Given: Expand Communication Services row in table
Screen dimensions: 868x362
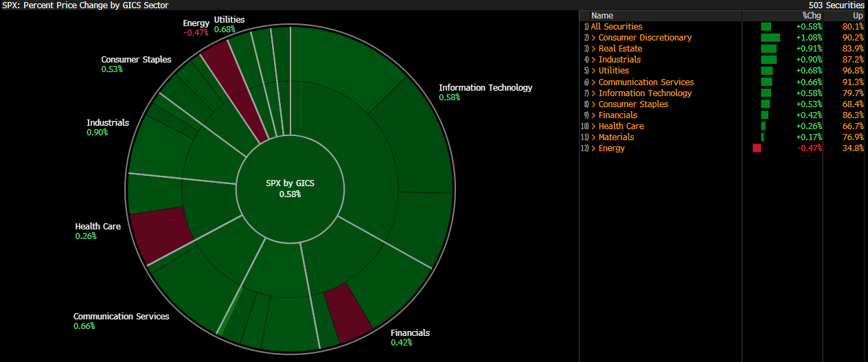Looking at the screenshot, I should 595,82.
